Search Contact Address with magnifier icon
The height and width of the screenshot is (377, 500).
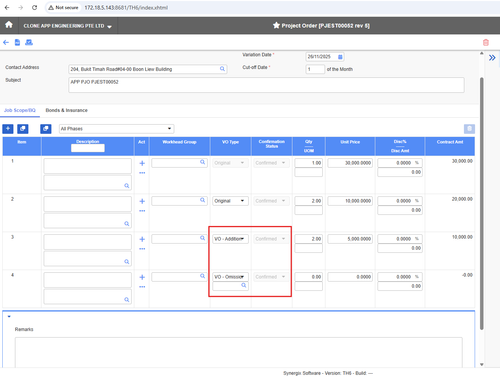tap(222, 69)
